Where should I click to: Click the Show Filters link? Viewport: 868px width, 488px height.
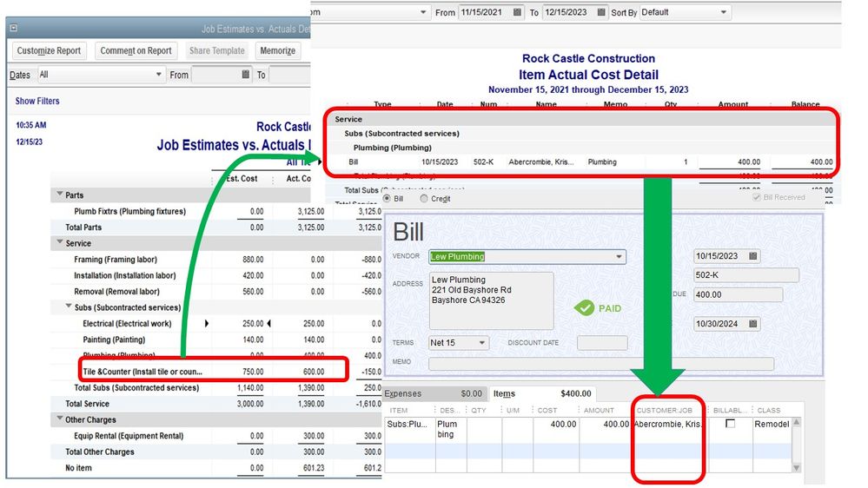[37, 102]
